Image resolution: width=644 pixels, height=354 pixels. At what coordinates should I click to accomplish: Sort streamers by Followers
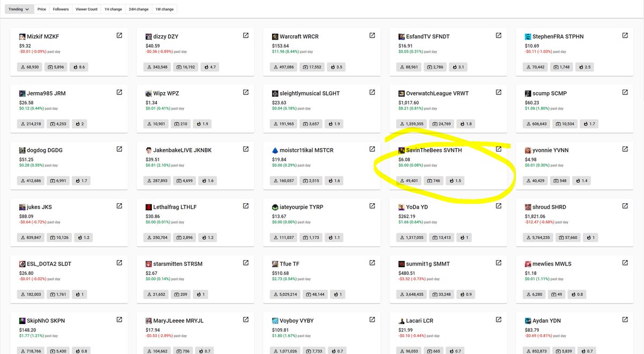click(x=61, y=9)
